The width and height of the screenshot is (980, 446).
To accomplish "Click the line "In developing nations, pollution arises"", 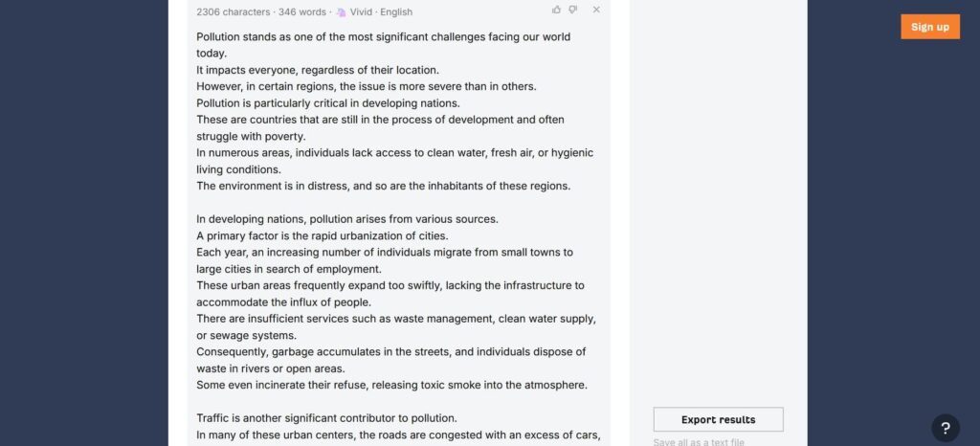I will click(347, 219).
